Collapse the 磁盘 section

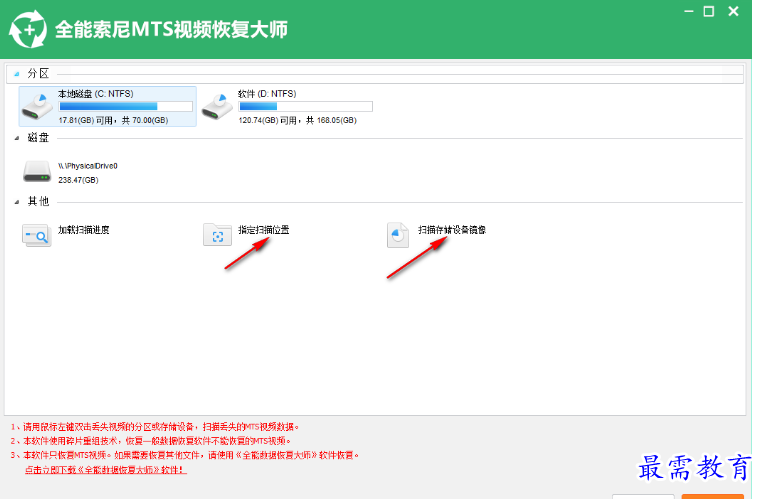pos(17,137)
